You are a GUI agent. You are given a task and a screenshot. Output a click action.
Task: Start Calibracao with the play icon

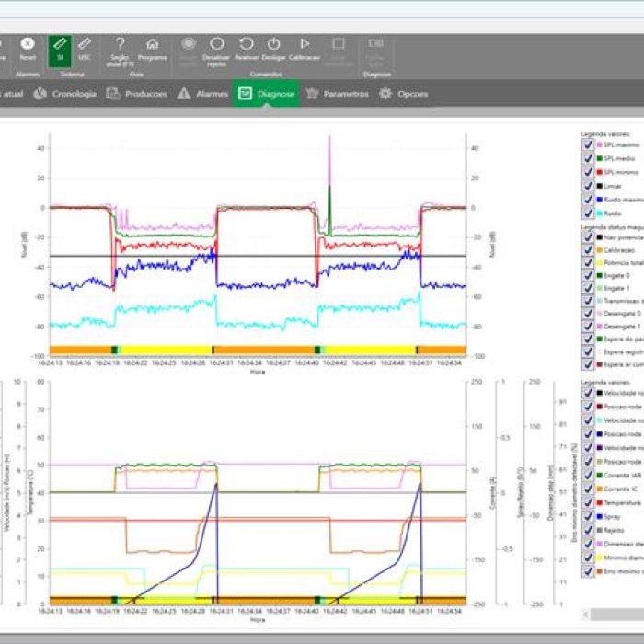(x=305, y=44)
